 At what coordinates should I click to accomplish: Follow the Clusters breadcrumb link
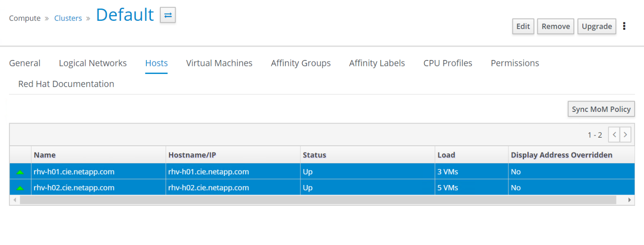coord(68,18)
